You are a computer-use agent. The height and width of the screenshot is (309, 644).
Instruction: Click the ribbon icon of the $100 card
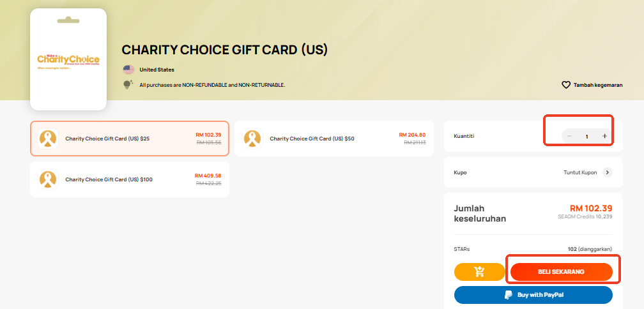48,179
